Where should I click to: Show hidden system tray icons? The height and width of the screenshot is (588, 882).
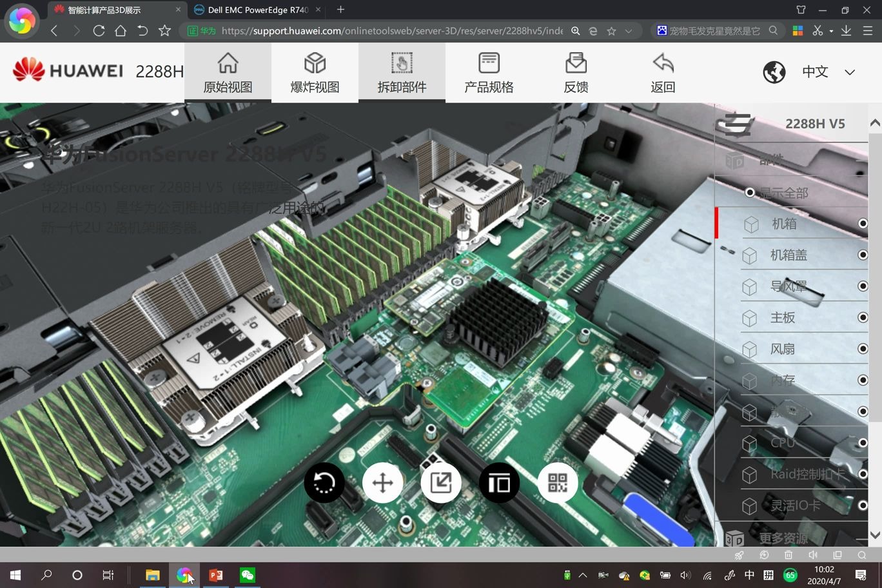point(583,574)
